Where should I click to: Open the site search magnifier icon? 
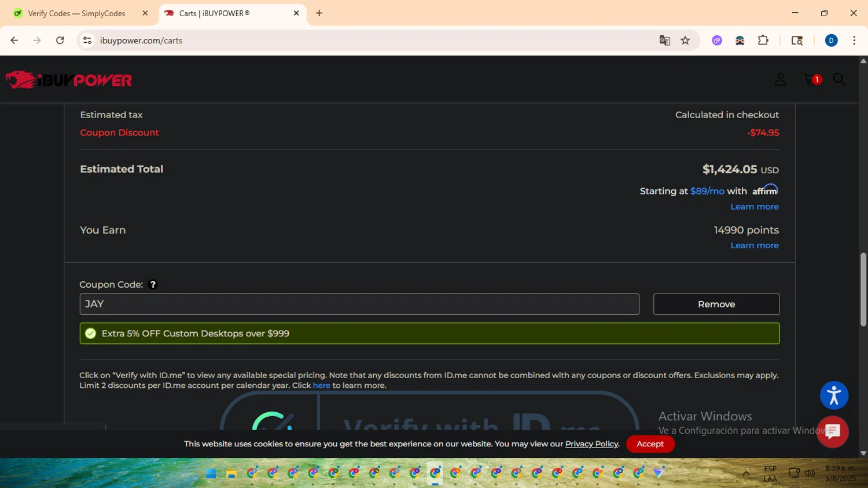(x=839, y=79)
